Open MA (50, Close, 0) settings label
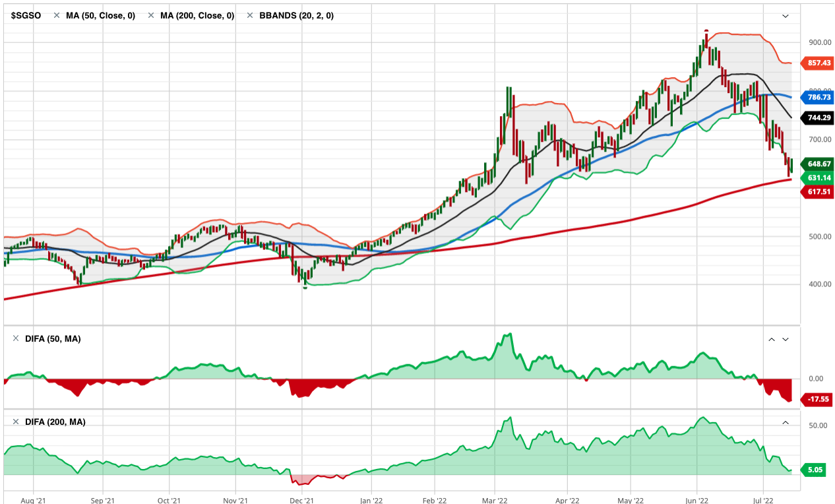The height and width of the screenshot is (504, 835). tap(100, 15)
